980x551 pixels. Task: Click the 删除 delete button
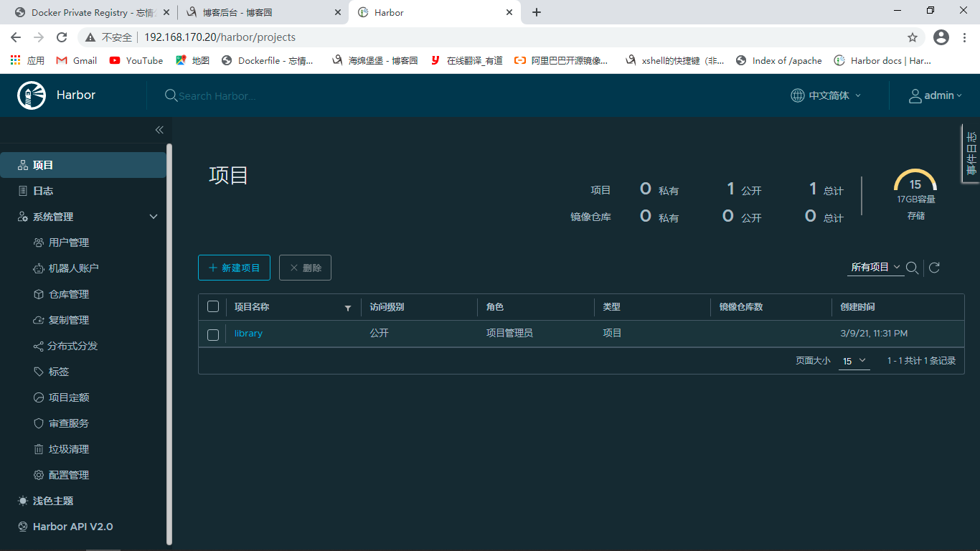[x=305, y=268]
